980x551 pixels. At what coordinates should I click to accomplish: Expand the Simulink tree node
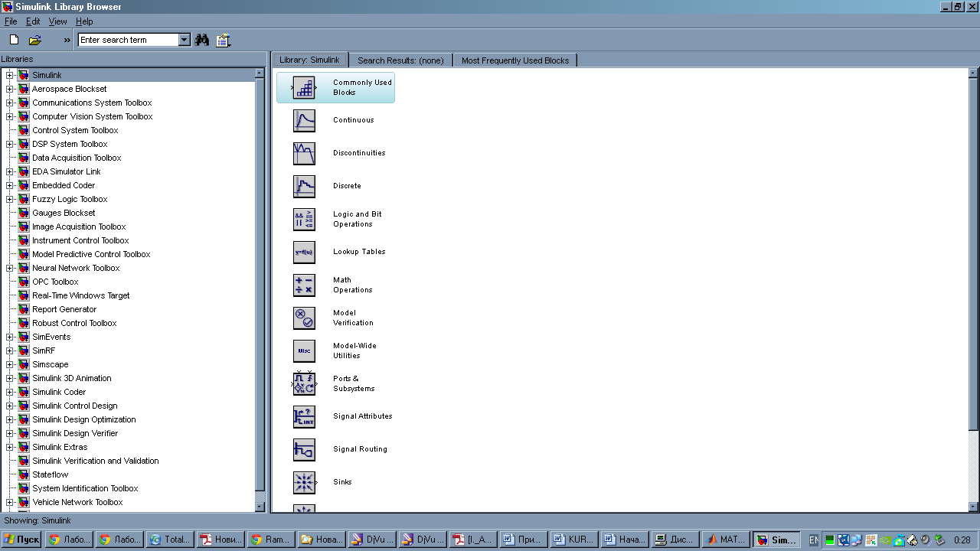click(10, 75)
